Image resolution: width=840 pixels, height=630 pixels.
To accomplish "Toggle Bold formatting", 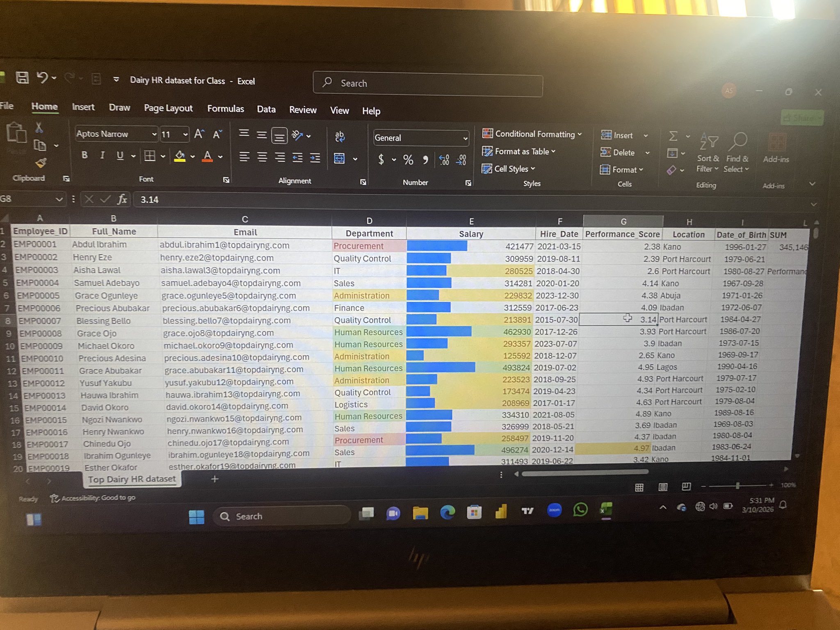I will (84, 155).
